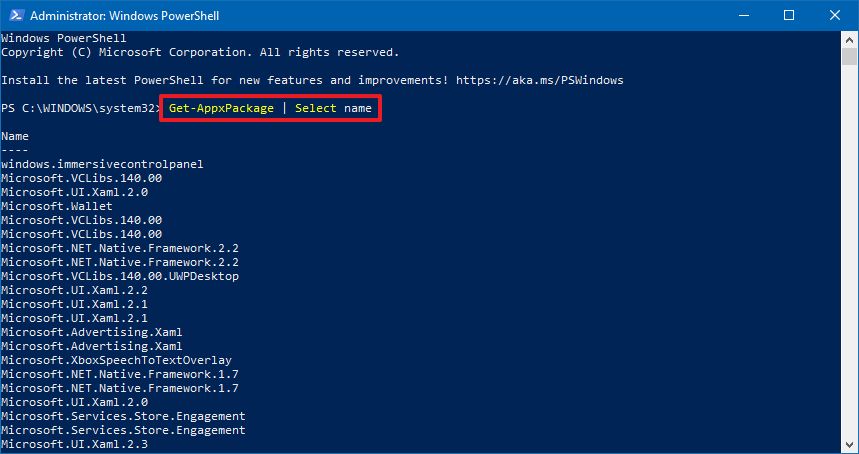Click the Select keyword in command
The width and height of the screenshot is (859, 454).
click(x=316, y=108)
